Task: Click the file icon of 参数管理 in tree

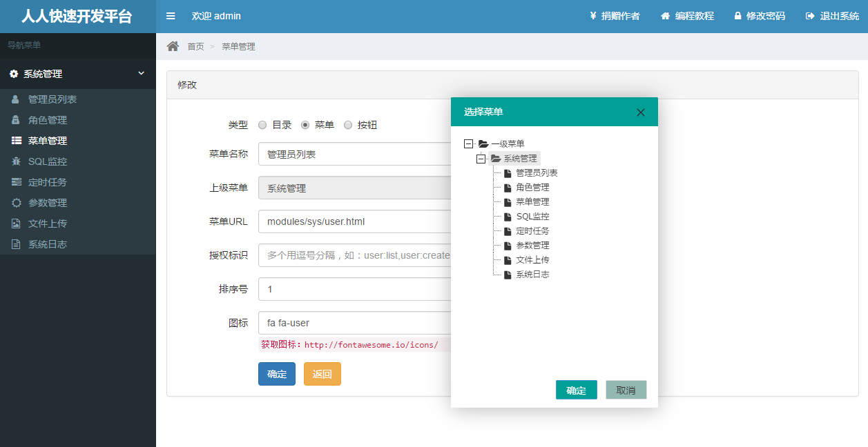Action: click(508, 246)
